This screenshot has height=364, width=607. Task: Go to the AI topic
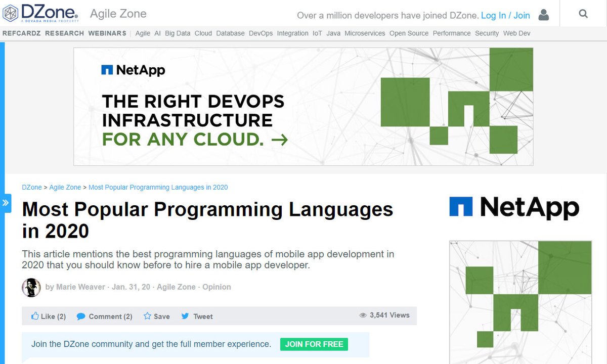pos(158,33)
